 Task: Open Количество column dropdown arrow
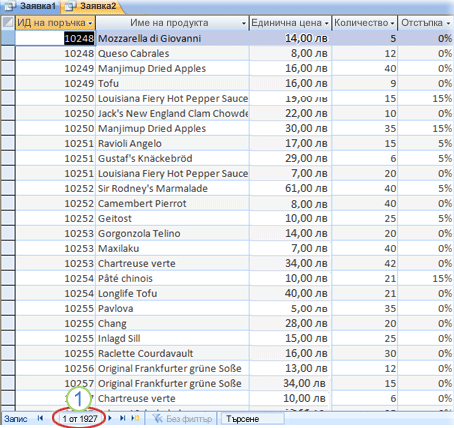392,23
